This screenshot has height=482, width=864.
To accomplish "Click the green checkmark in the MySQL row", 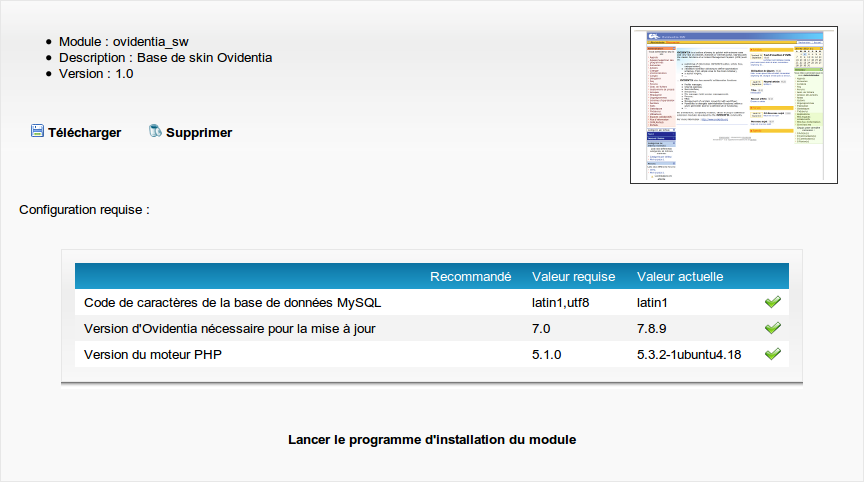I will click(772, 302).
